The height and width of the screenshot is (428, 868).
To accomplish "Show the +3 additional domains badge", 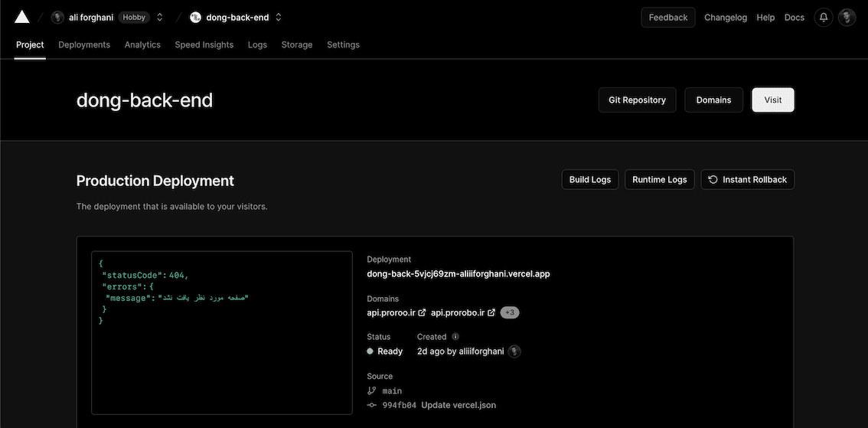I will (x=509, y=313).
